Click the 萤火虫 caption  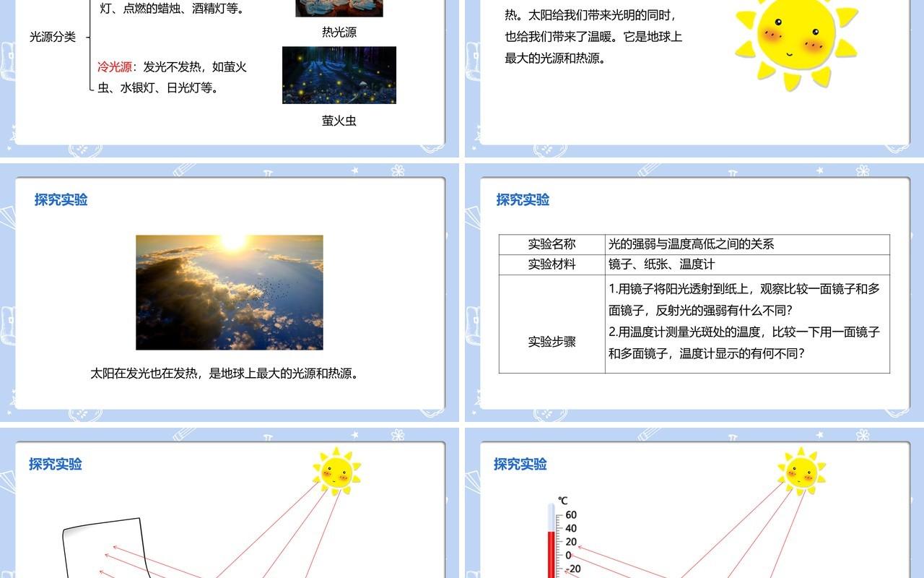coord(339,121)
